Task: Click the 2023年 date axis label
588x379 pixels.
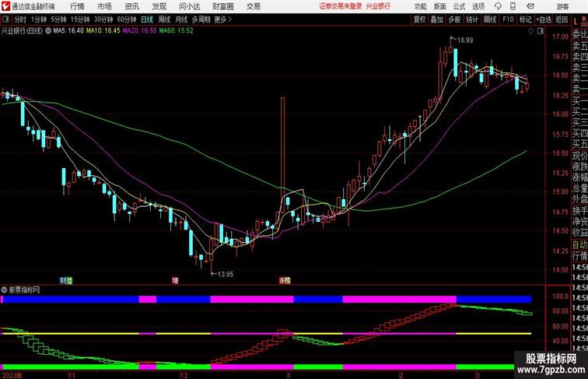Action: tap(12, 375)
